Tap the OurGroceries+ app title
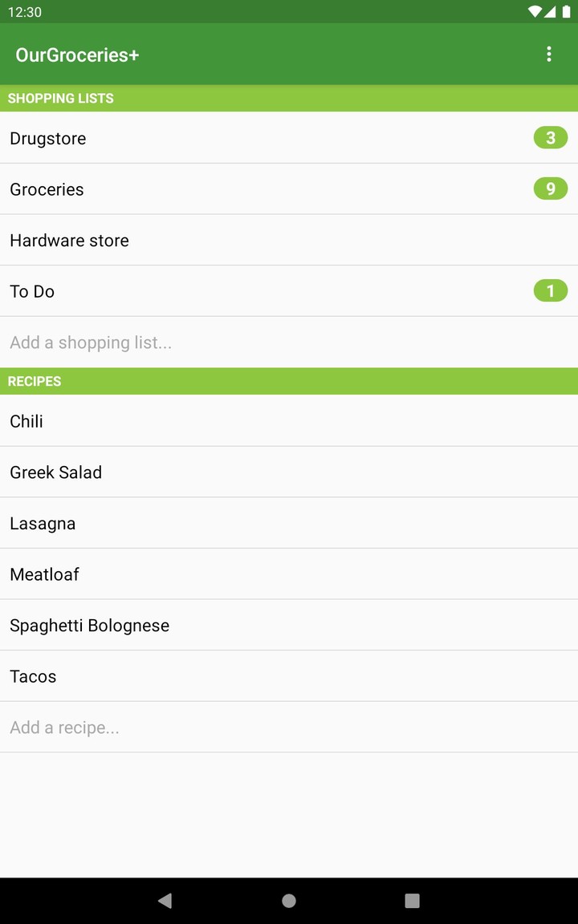 click(77, 55)
